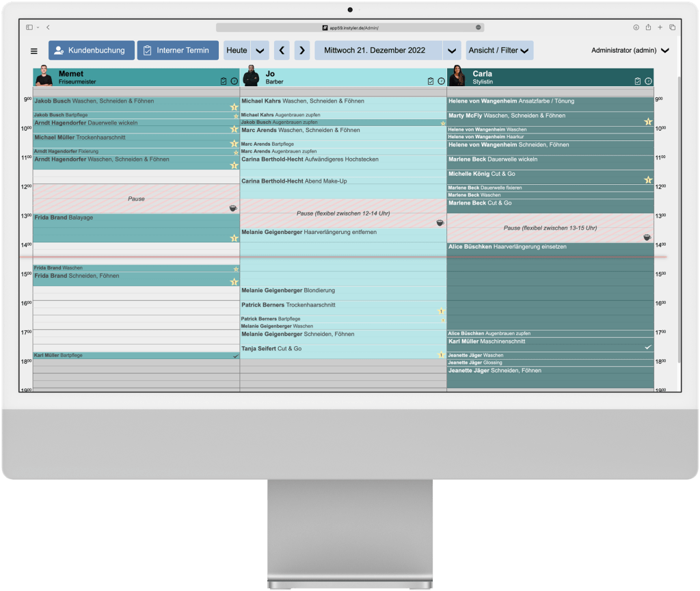Show the browser tab overview icon
Image resolution: width=700 pixels, height=591 pixels.
point(673,27)
